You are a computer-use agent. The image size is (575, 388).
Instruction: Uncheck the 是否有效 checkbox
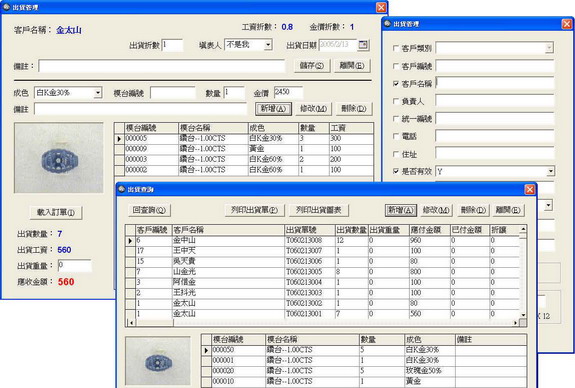coord(396,171)
